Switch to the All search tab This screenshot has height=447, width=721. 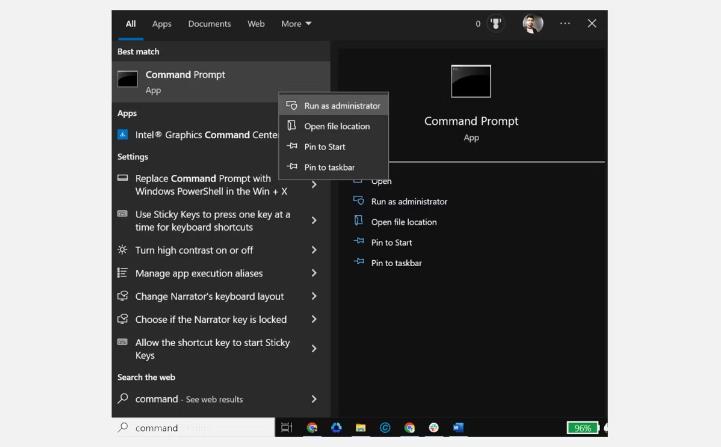point(131,24)
